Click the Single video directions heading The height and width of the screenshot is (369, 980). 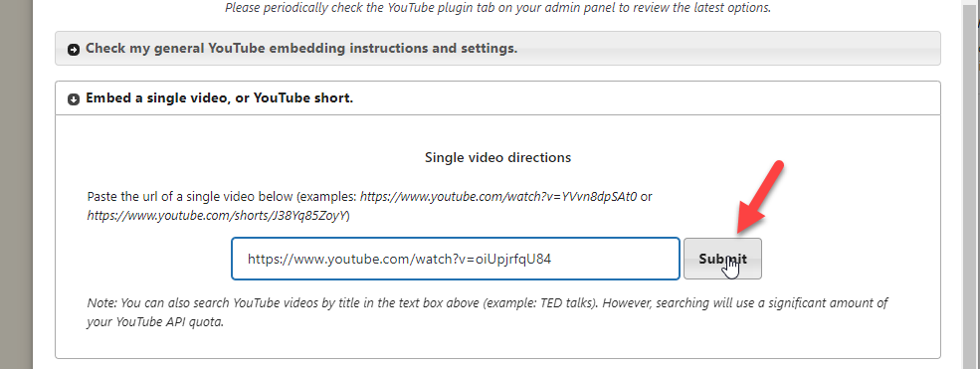pyautogui.click(x=497, y=157)
